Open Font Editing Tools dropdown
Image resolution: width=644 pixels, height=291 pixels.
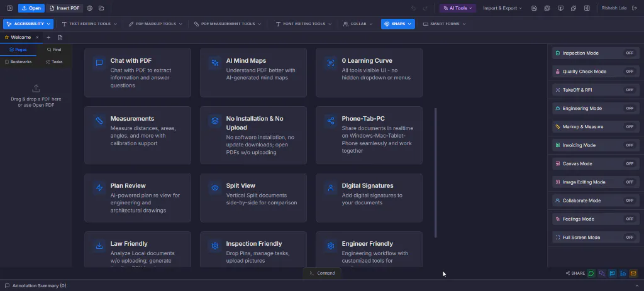303,24
